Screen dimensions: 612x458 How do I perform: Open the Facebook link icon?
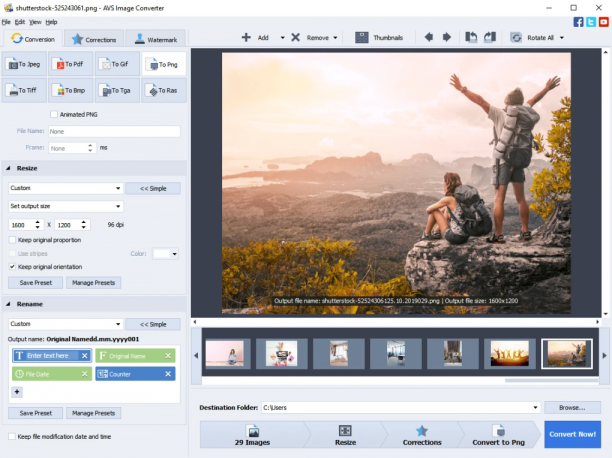click(578, 22)
